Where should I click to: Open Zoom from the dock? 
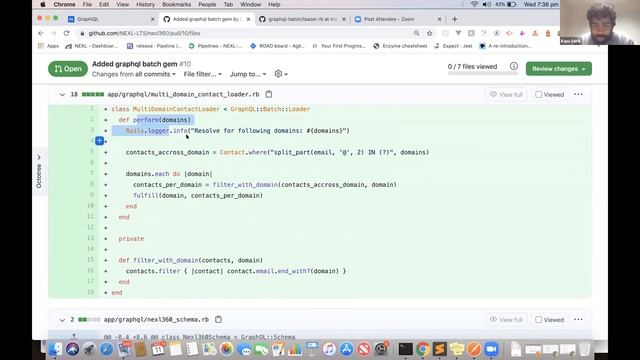tap(491, 349)
